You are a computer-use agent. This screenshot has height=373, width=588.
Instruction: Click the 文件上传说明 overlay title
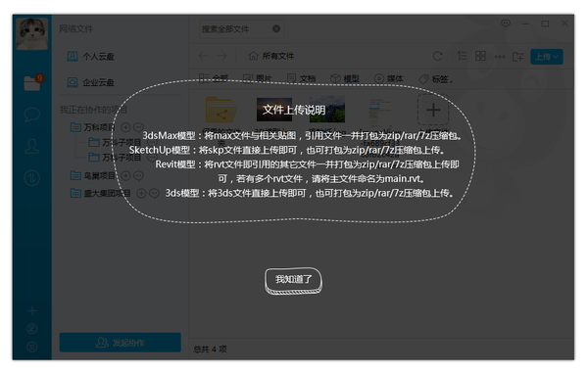click(x=294, y=110)
